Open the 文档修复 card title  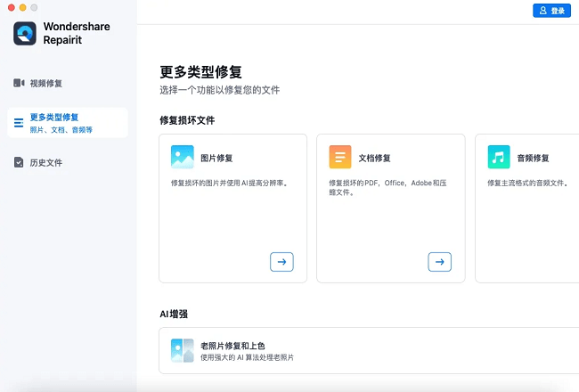374,159
